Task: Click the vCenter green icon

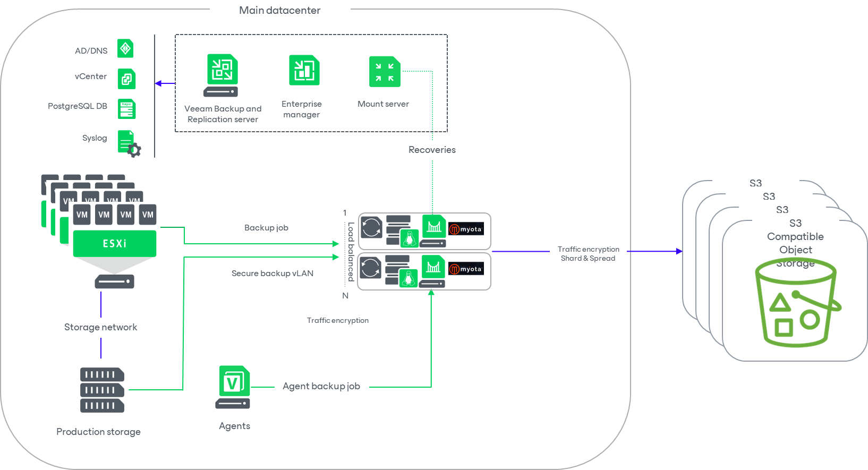Action: click(x=126, y=79)
